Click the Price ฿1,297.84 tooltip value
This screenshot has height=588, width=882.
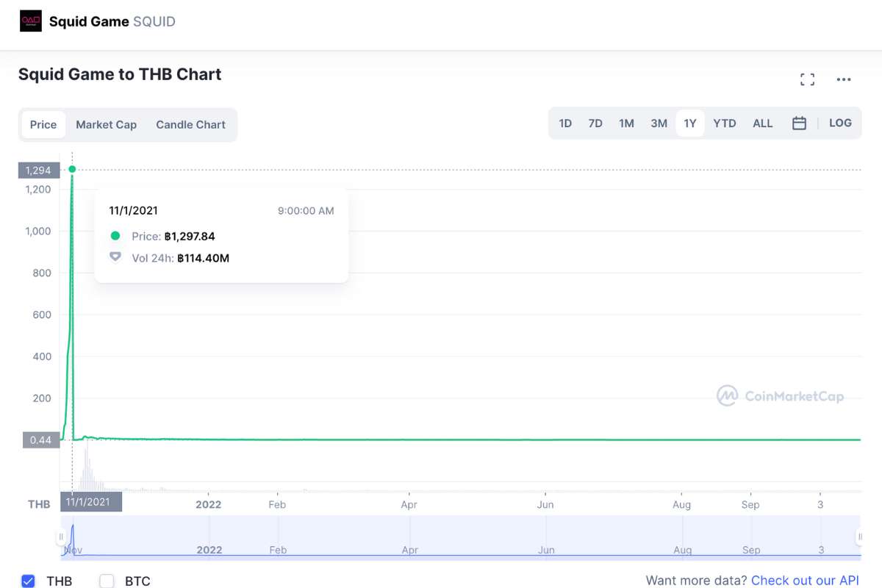pos(190,236)
